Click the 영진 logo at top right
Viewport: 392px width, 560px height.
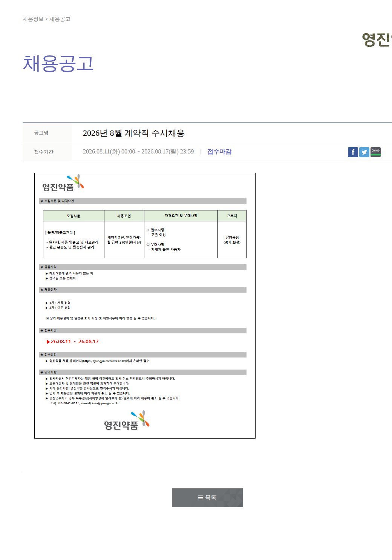[377, 40]
